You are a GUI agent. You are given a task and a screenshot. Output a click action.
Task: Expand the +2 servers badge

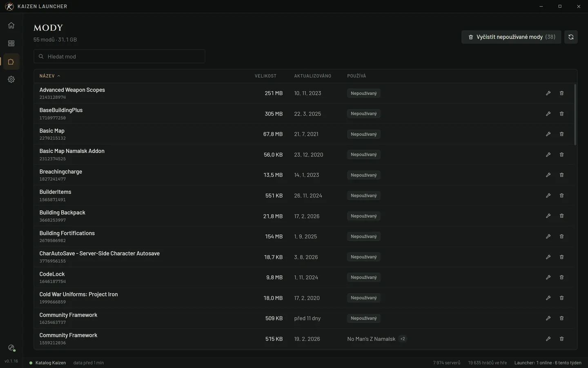coord(403,339)
